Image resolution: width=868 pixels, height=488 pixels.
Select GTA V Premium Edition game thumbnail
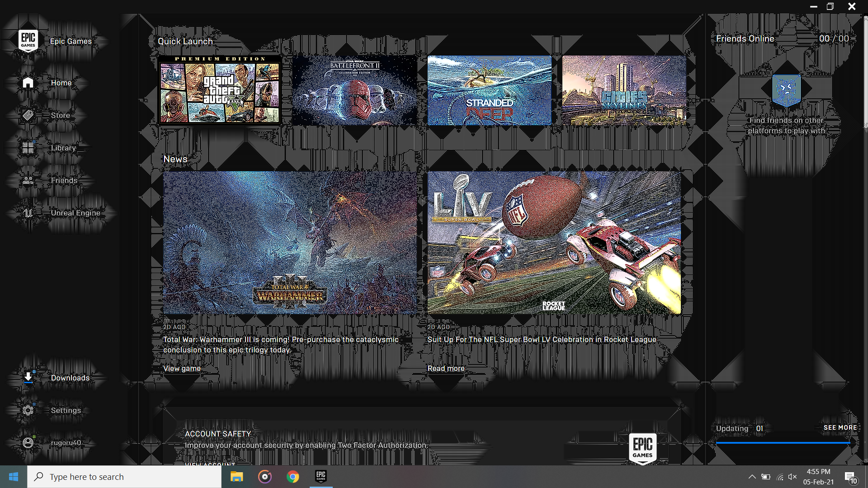219,89
